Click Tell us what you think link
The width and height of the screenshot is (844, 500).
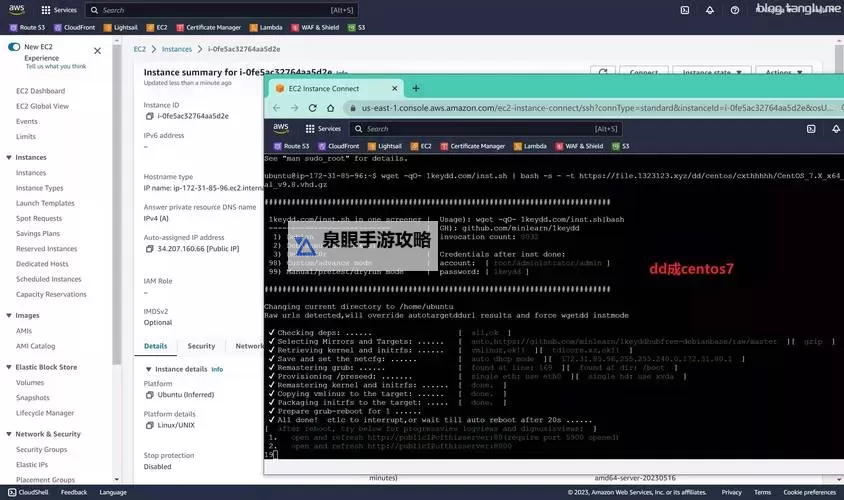point(56,67)
